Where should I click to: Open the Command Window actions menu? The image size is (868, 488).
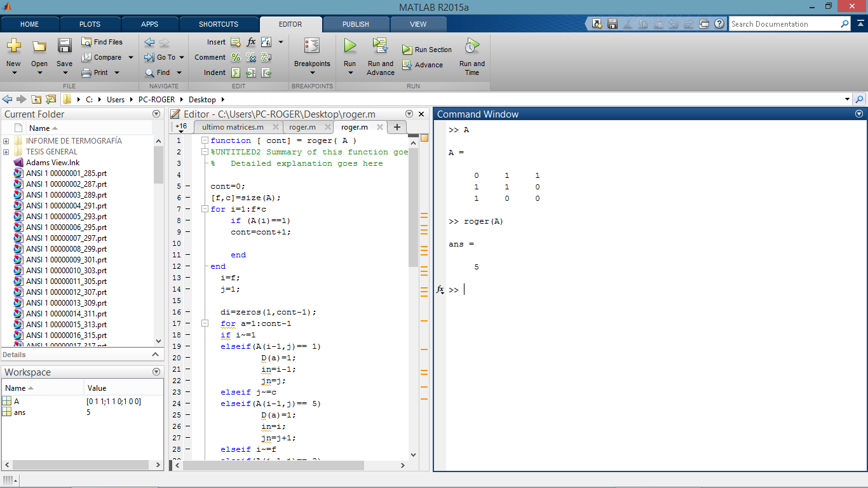(859, 114)
